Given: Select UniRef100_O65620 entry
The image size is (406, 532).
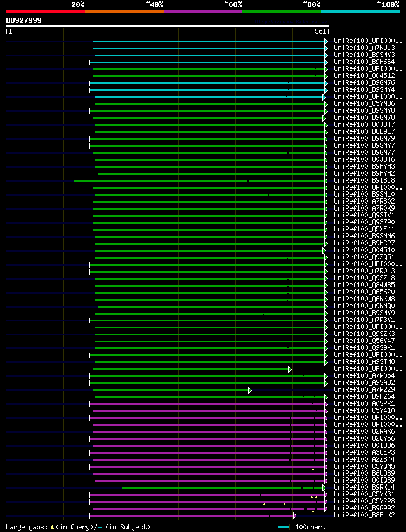Looking at the screenshot, I should 364,292.
